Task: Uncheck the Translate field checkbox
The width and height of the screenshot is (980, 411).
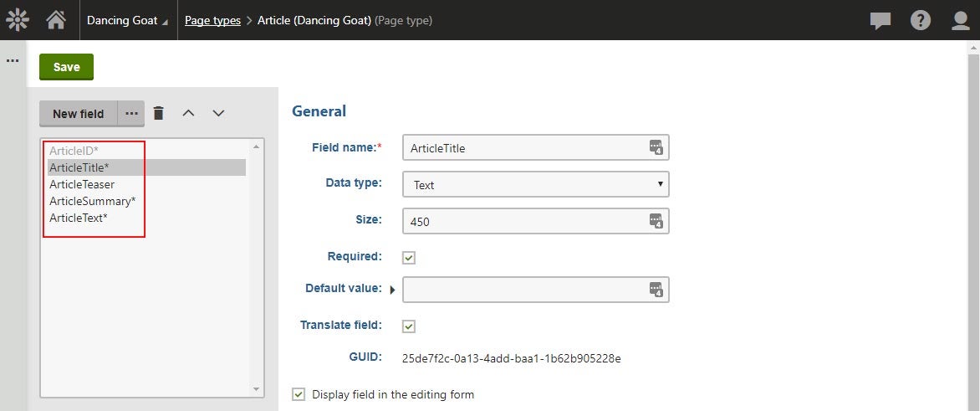Action: point(409,326)
